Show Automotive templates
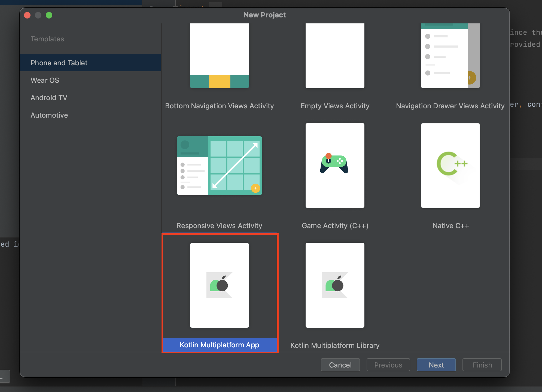This screenshot has height=392, width=542. pyautogui.click(x=90, y=115)
